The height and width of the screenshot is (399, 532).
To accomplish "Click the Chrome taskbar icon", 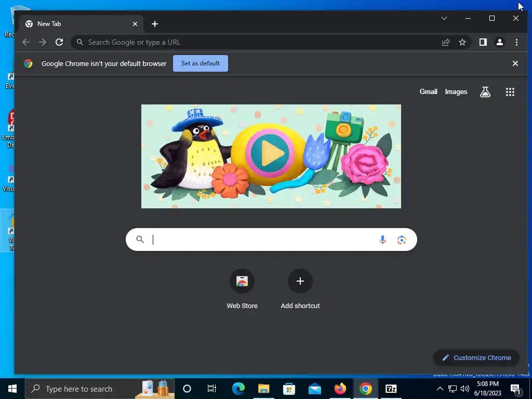I will (365, 389).
